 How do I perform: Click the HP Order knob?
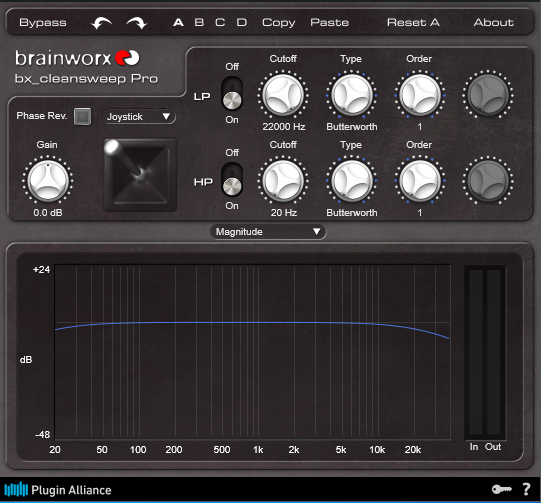pyautogui.click(x=420, y=180)
